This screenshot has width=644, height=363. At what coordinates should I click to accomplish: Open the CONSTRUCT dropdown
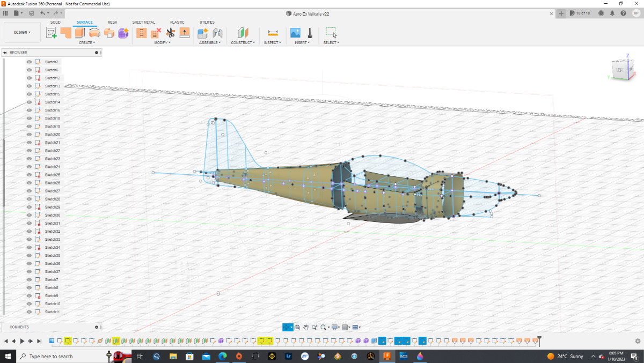243,42
